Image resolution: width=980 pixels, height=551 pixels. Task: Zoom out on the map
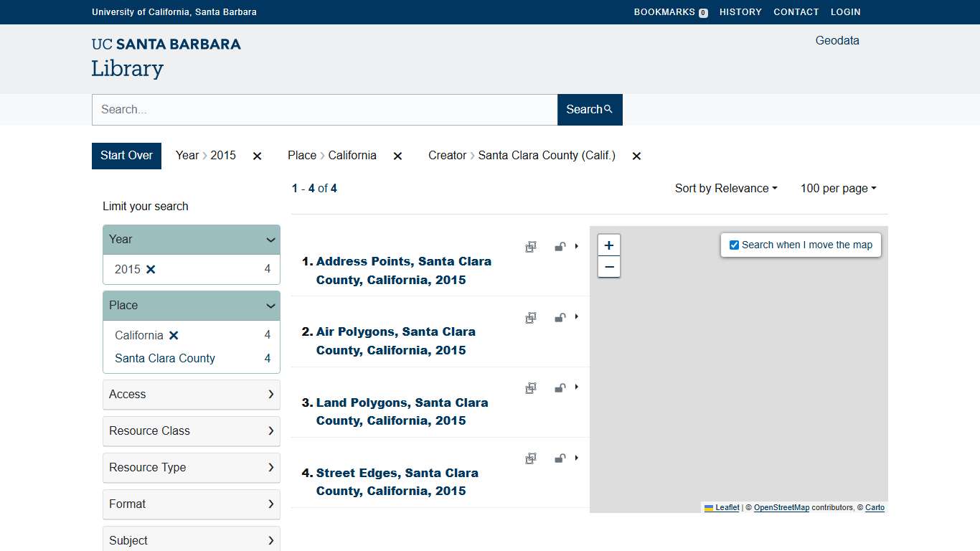[x=608, y=267]
